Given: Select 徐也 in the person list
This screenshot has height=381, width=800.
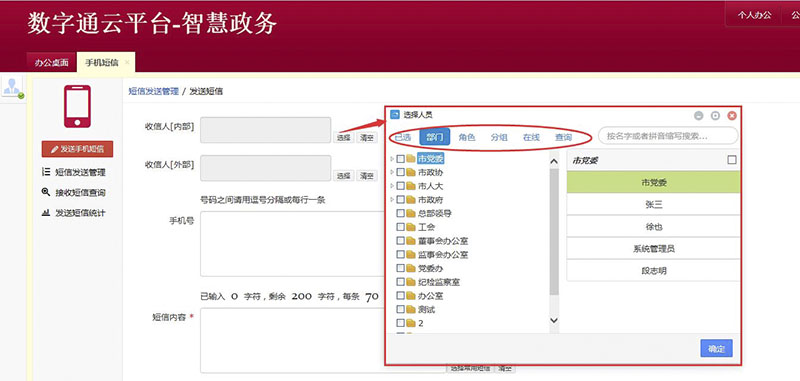Looking at the screenshot, I should pyautogui.click(x=653, y=226).
